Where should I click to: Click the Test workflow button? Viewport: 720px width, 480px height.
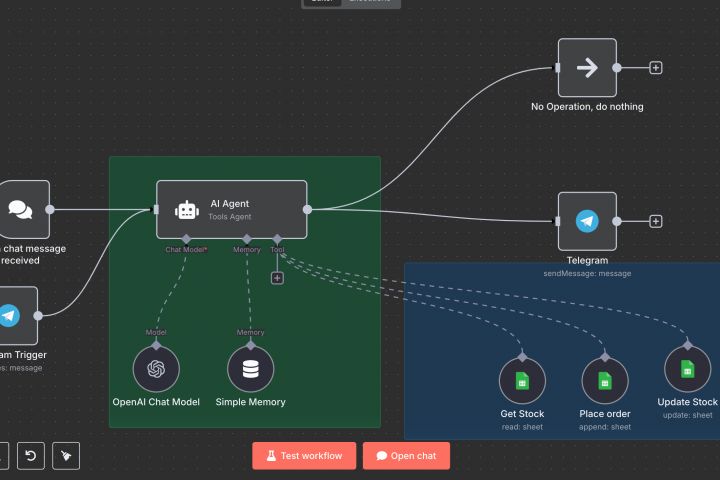tap(304, 456)
